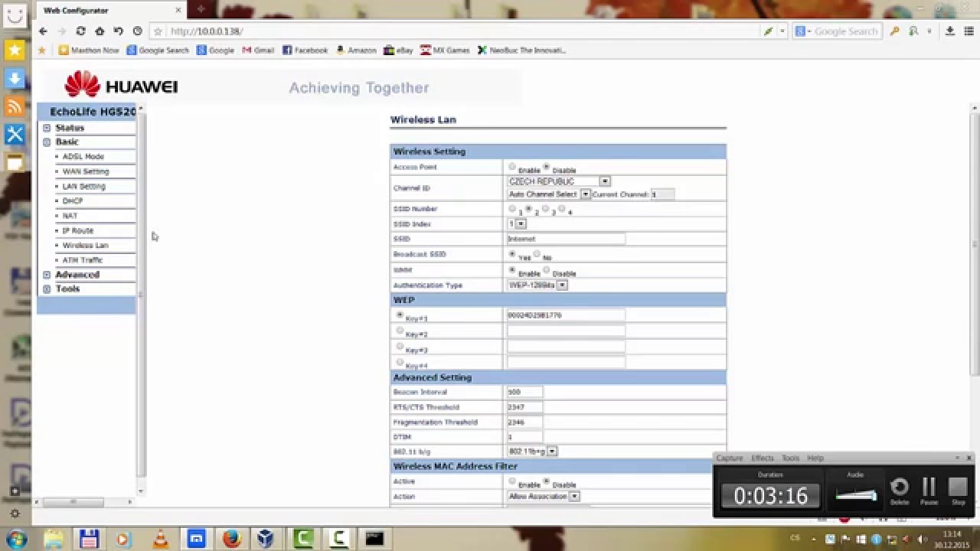Open the Maxthon smiley menu icon
Viewport: 980px width, 551px height.
pyautogui.click(x=15, y=16)
